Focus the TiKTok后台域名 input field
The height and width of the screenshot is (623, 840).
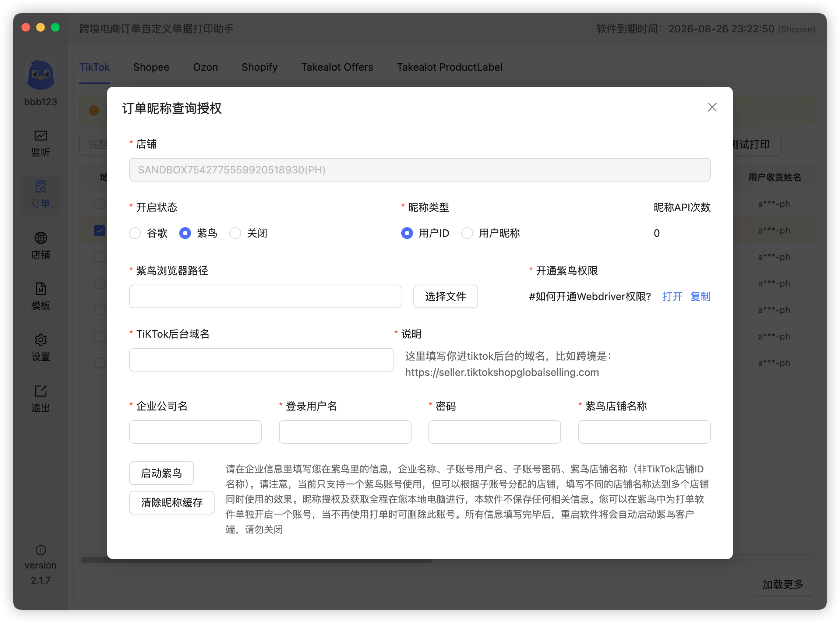coord(261,360)
